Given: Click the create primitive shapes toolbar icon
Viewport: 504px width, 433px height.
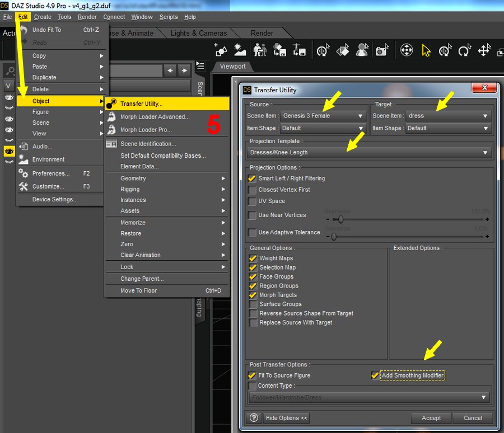Looking at the screenshot, I should [x=221, y=50].
